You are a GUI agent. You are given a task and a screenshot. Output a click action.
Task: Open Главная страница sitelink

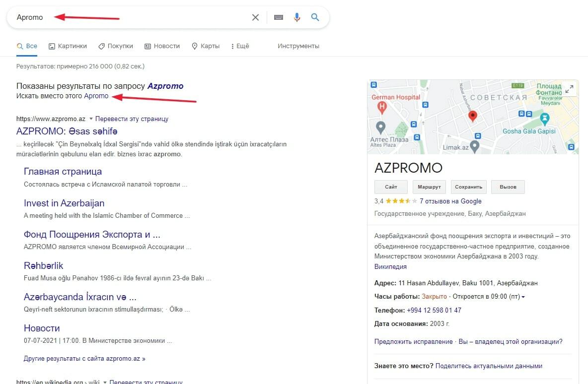click(x=63, y=172)
